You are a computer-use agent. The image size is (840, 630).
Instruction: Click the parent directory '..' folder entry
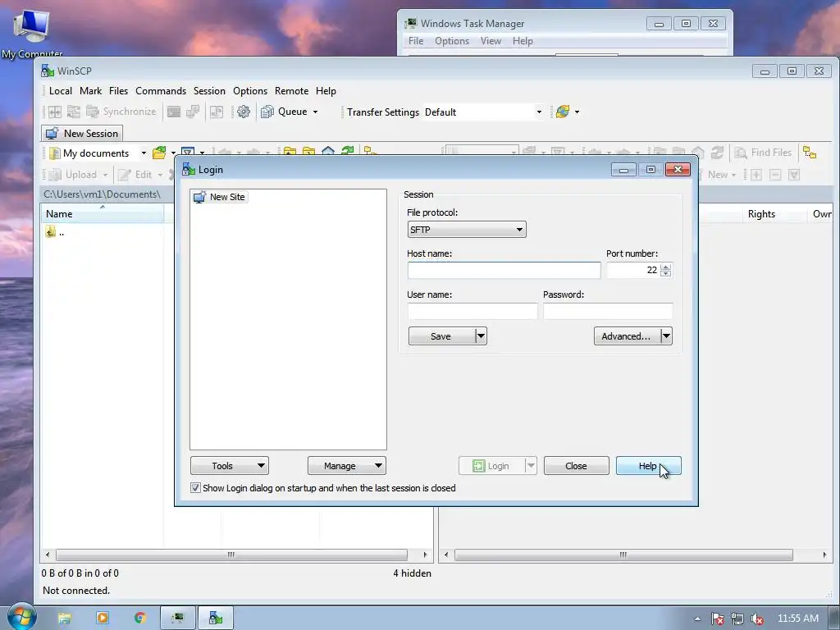click(55, 232)
